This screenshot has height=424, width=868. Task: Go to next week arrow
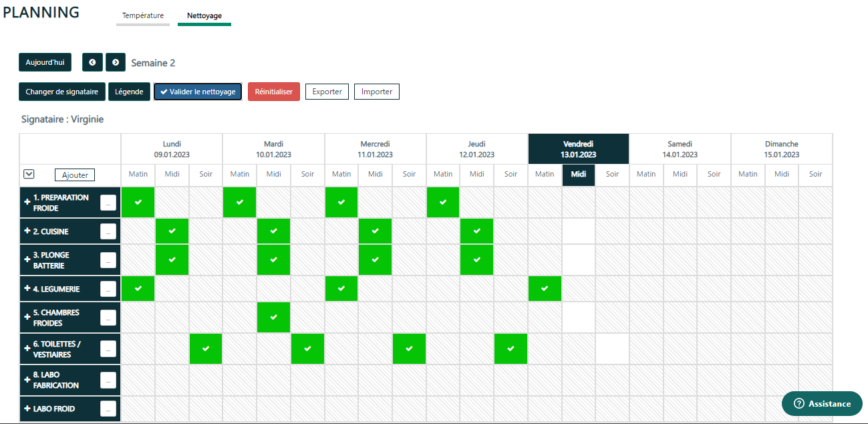(x=116, y=62)
